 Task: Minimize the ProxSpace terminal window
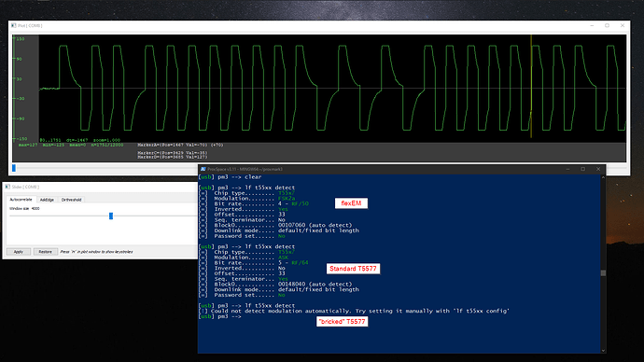568,169
